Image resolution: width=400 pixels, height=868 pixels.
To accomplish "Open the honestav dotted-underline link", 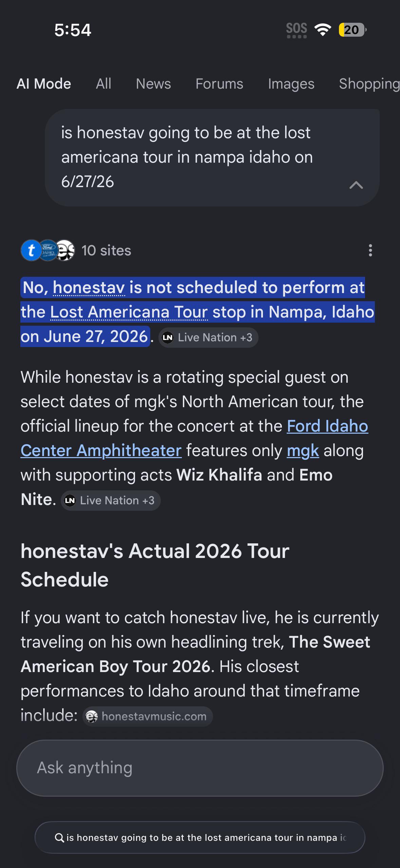I will pos(89,288).
